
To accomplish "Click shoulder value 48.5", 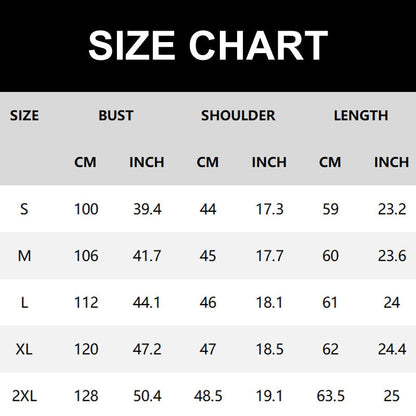I will (x=208, y=396).
